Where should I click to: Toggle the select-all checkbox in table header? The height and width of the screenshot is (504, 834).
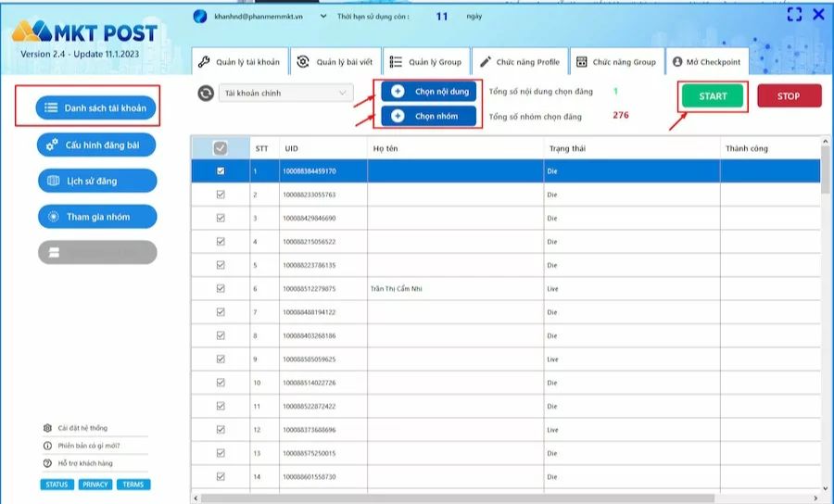220,148
